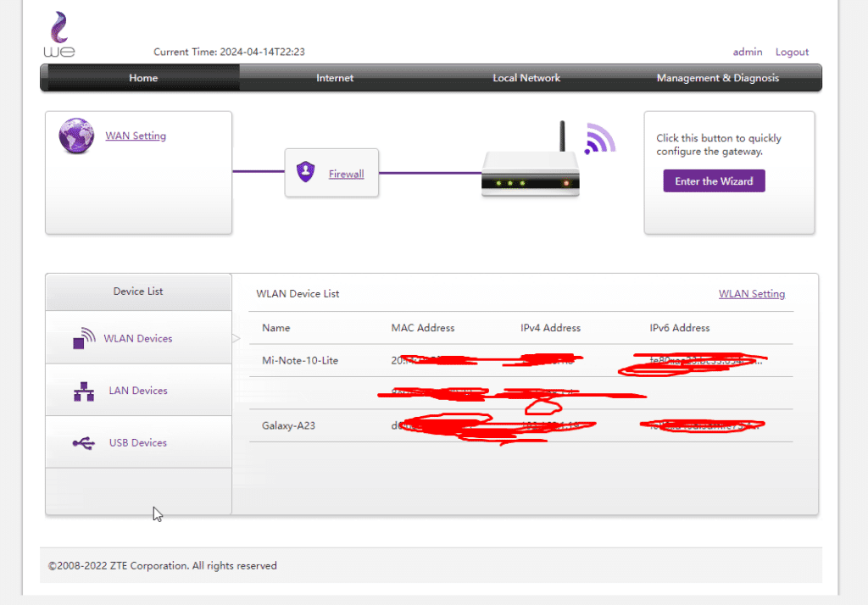Select the Mi-Note-10-Lite device row

tap(300, 361)
